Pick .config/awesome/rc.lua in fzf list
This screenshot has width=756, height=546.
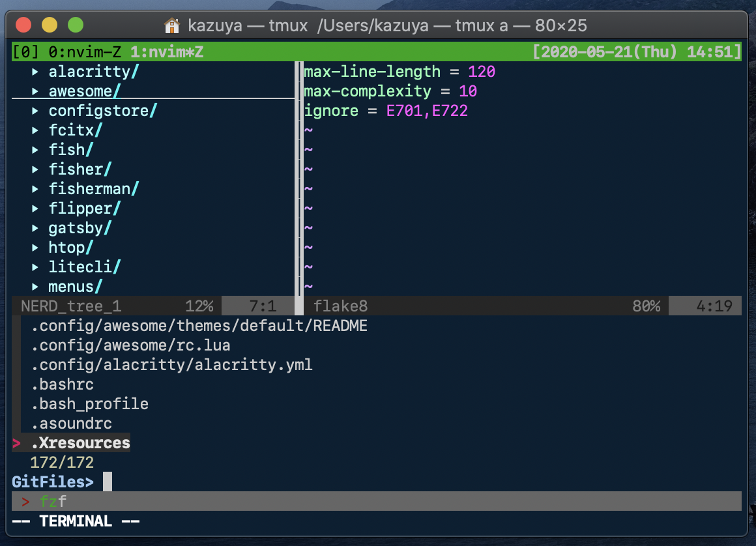point(130,345)
